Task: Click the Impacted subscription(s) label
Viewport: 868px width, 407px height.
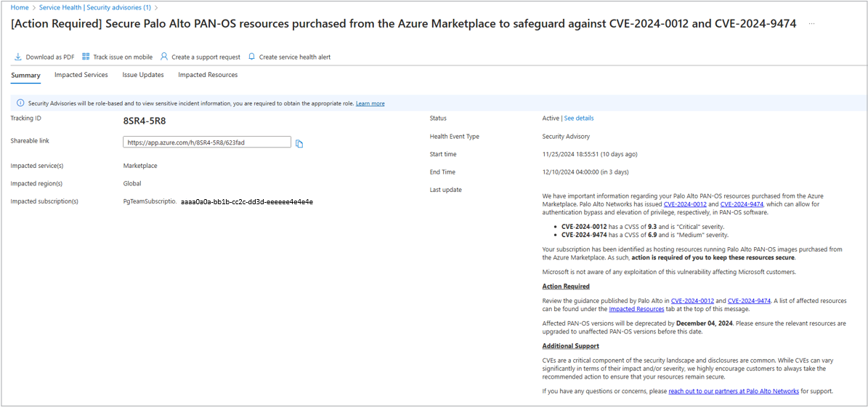Action: 44,201
